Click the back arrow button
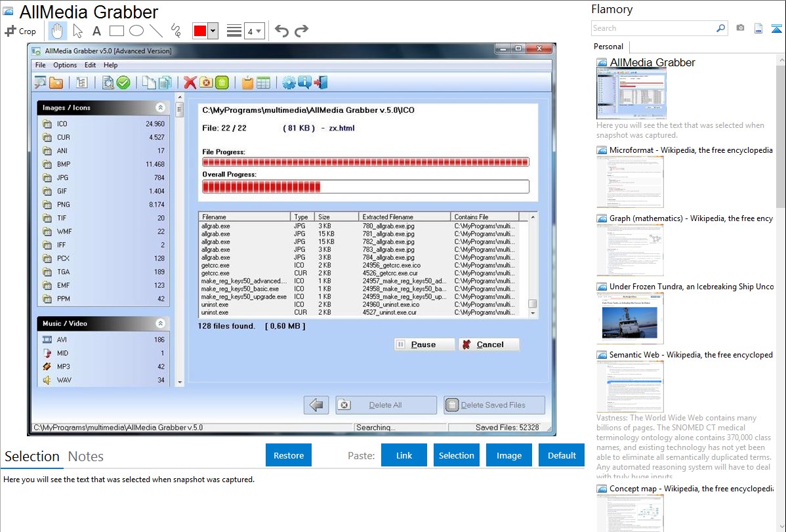786x532 pixels. (316, 405)
